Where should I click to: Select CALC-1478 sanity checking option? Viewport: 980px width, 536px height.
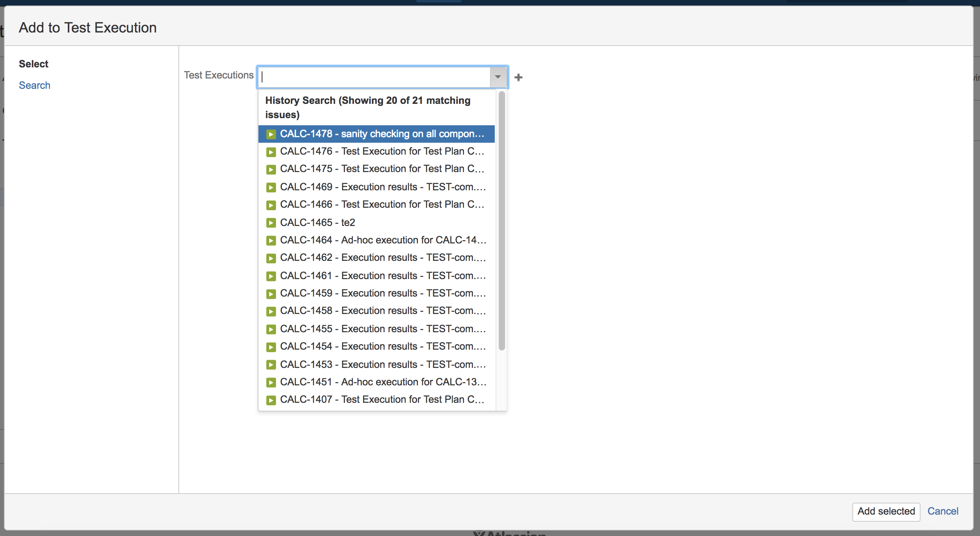point(377,134)
